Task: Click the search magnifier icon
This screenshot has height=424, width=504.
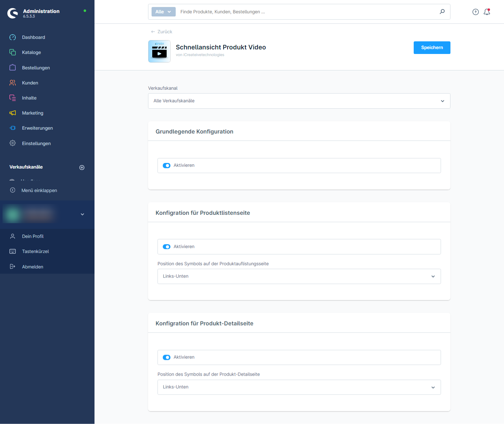Action: [x=442, y=12]
